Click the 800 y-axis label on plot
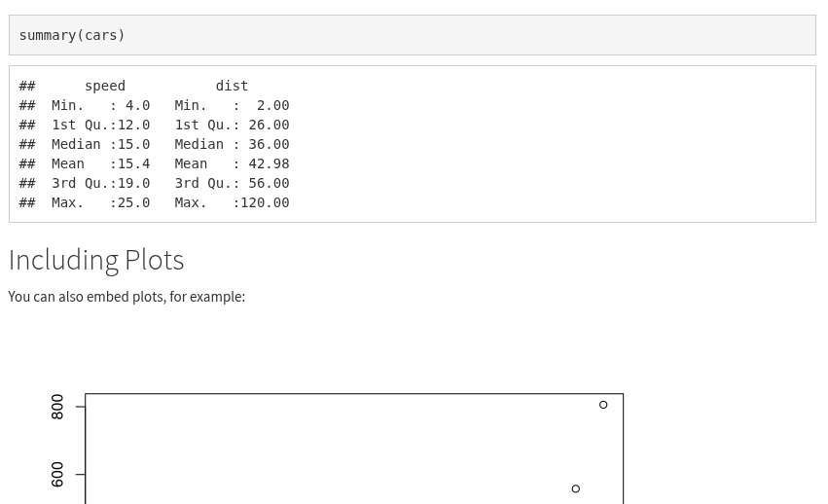The width and height of the screenshot is (828, 504). click(57, 407)
